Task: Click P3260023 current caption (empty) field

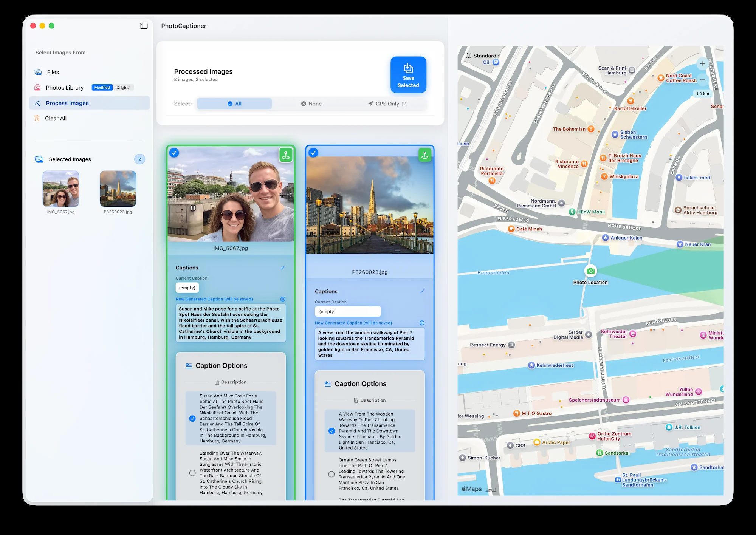Action: coord(348,311)
